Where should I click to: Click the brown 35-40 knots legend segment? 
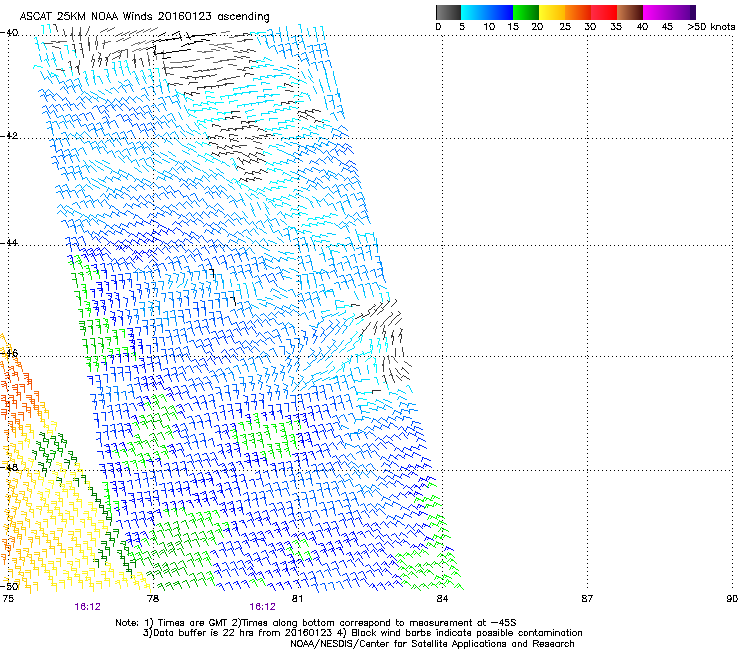[630, 12]
